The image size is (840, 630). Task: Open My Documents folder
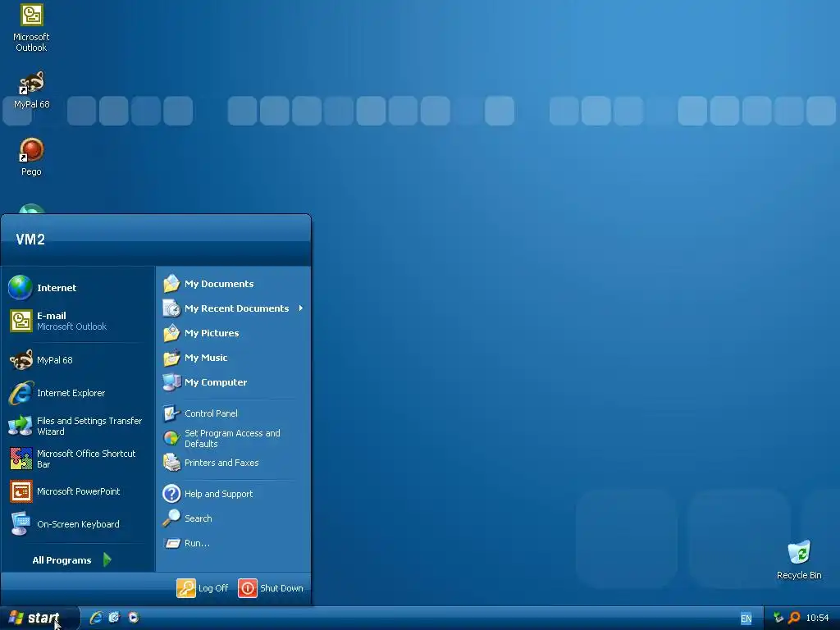coord(233,284)
